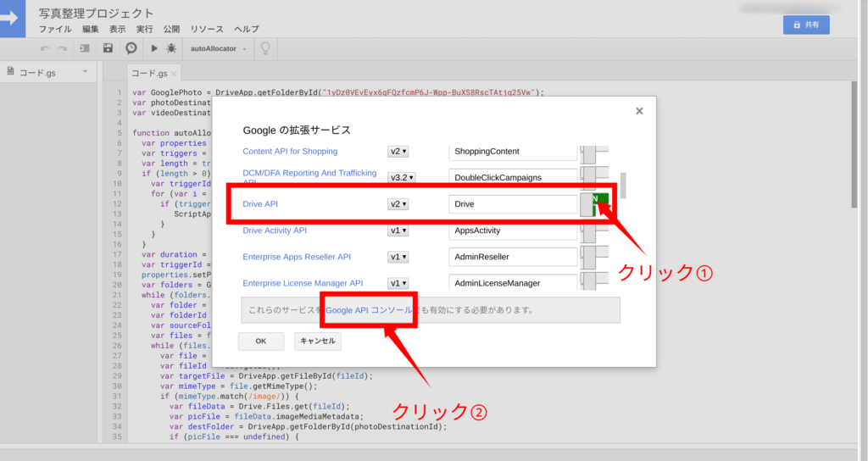Open the 公開 menu
This screenshot has height=461, width=868.
coord(171,30)
